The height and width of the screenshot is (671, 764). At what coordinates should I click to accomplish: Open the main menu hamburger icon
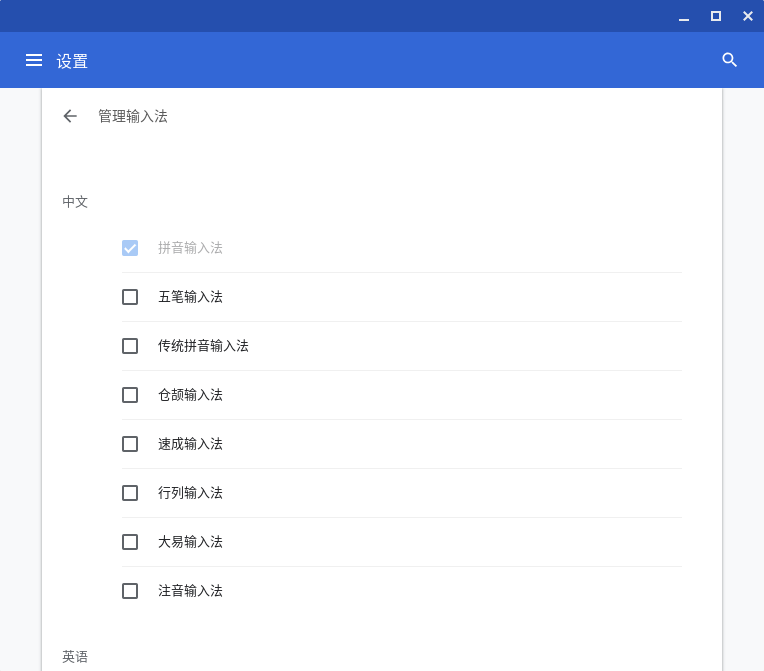point(34,60)
